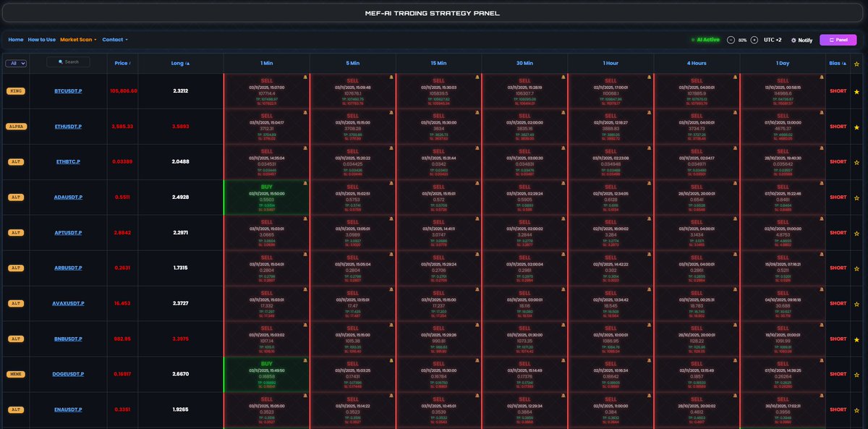Expand the Contact dropdown menu
The height and width of the screenshot is (429, 868).
112,40
